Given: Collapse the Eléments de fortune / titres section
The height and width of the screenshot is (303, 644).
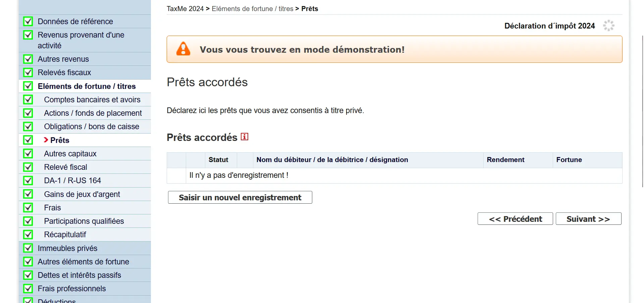Looking at the screenshot, I should pyautogui.click(x=87, y=86).
